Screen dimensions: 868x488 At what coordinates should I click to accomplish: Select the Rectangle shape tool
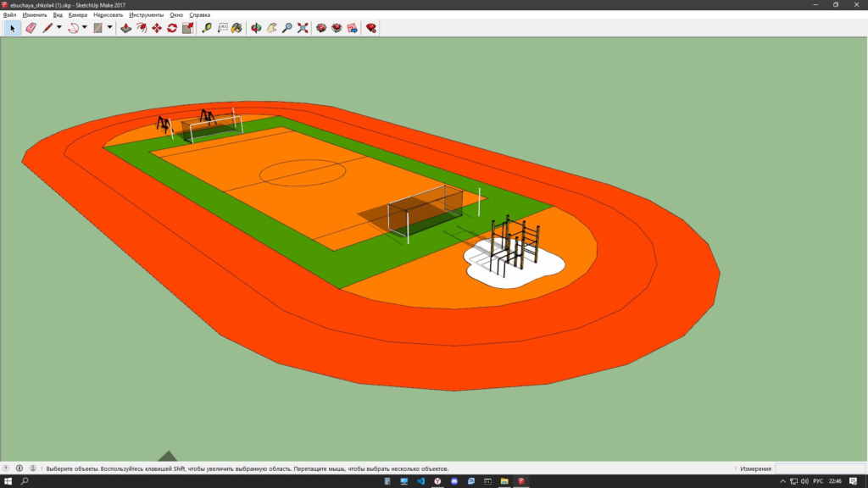(98, 28)
